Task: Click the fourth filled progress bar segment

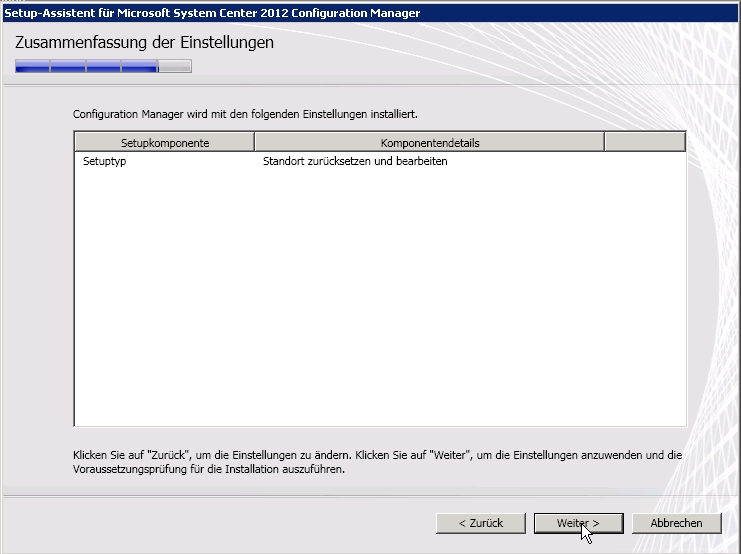Action: (x=140, y=67)
